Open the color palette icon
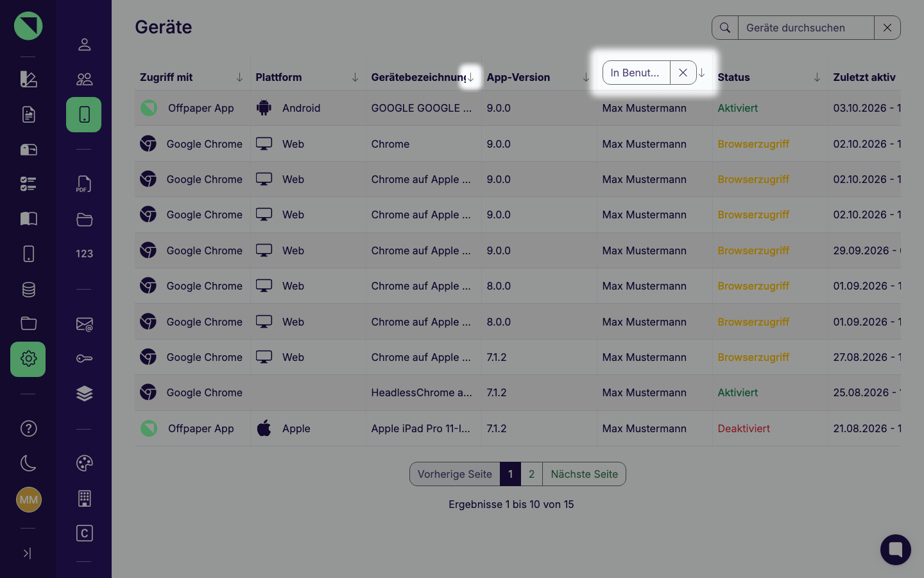 (84, 463)
